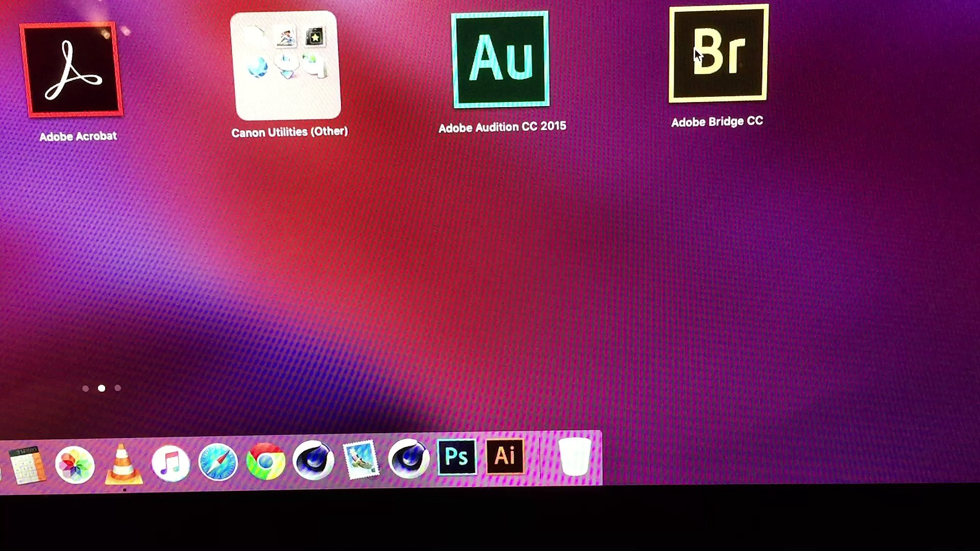
Task: Select the highlighted middle Launchpad page dot
Action: click(x=102, y=388)
